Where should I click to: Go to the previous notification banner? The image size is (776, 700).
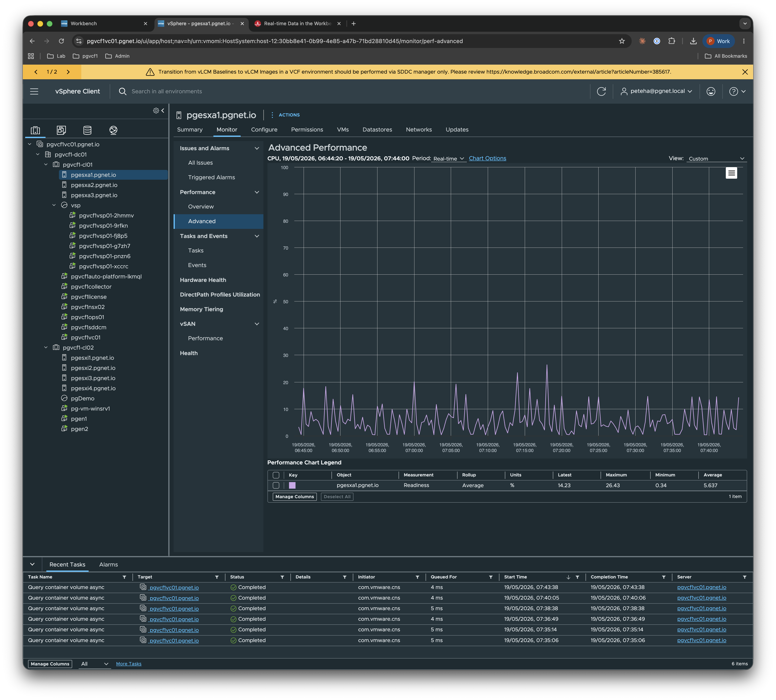pos(36,72)
